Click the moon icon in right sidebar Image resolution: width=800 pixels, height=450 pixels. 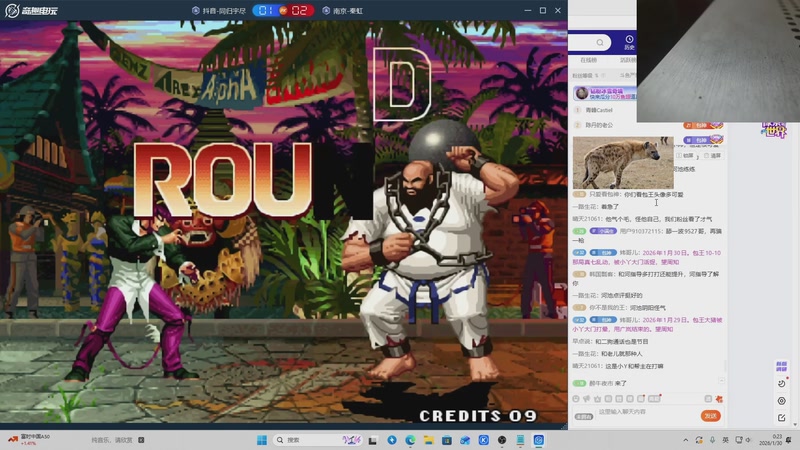782,383
